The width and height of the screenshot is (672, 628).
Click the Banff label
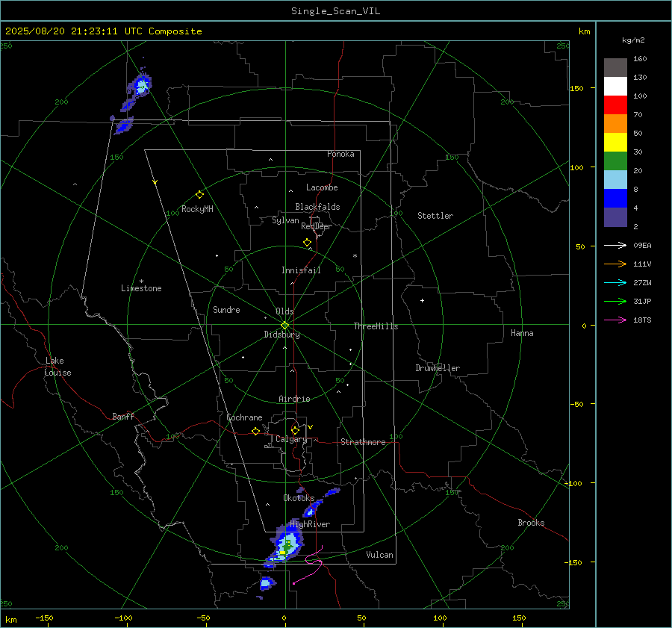pyautogui.click(x=123, y=417)
